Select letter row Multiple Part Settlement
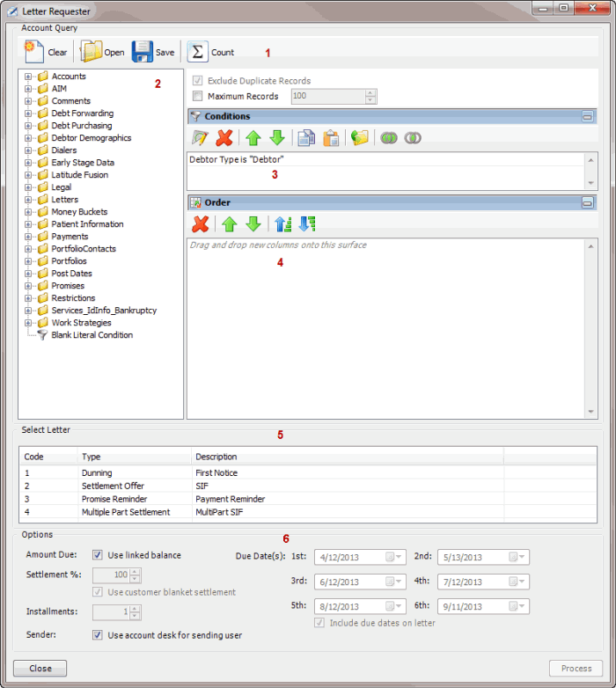Screen dimensions: 616x688 click(x=308, y=512)
